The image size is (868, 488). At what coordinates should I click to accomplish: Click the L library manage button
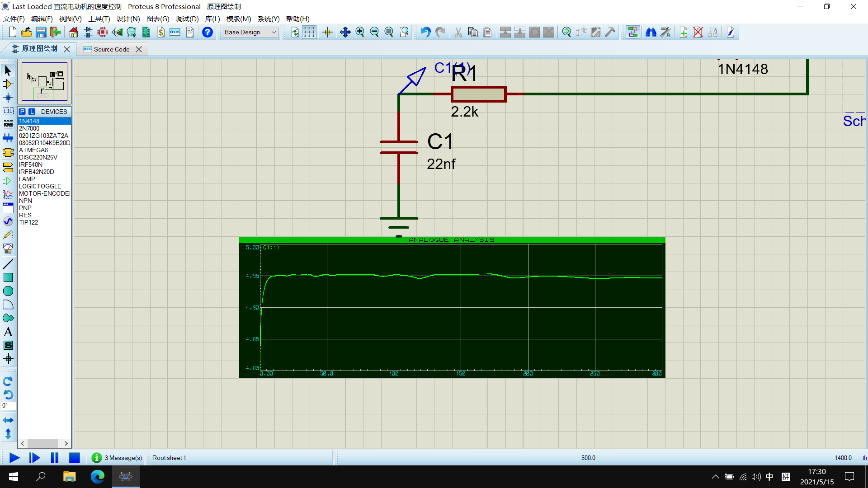tap(32, 112)
